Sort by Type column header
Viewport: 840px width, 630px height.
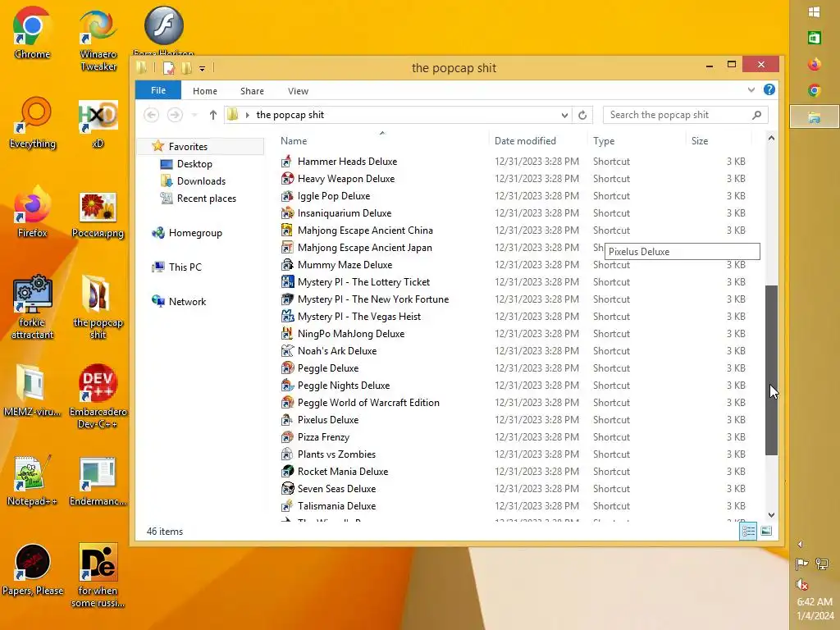point(637,140)
